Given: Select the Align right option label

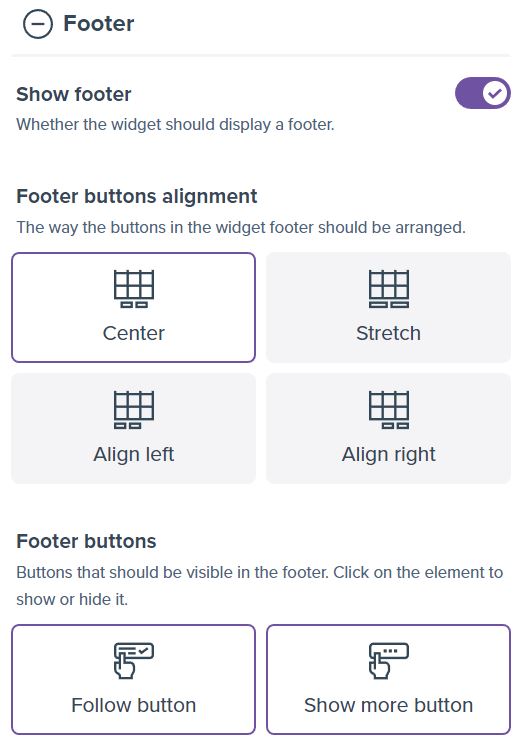Looking at the screenshot, I should [x=389, y=454].
